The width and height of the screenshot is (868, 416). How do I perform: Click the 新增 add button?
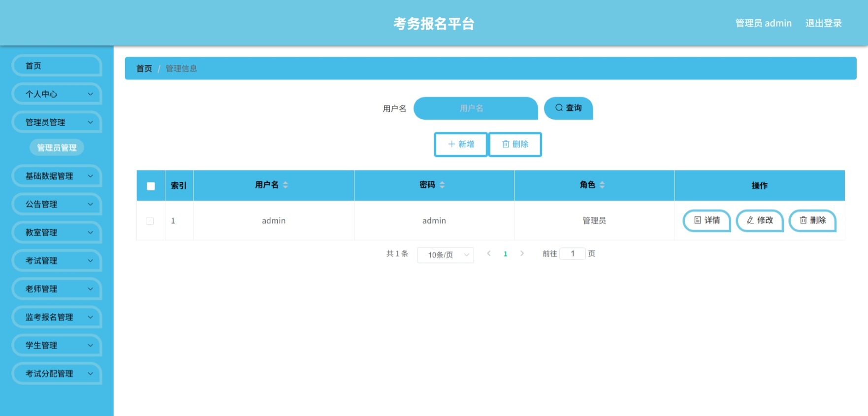(461, 144)
